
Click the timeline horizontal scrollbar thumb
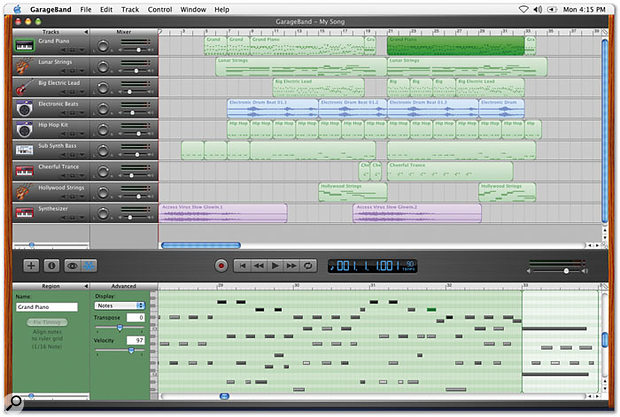(x=201, y=245)
